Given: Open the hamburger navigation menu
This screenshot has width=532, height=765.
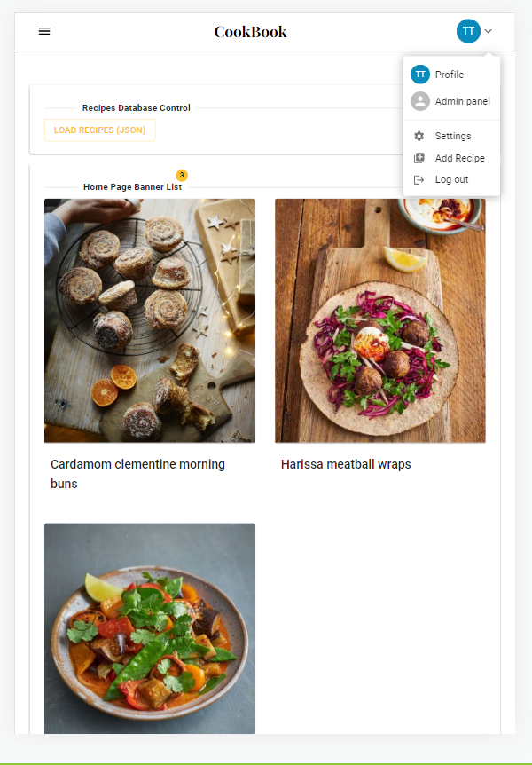Looking at the screenshot, I should (x=43, y=31).
